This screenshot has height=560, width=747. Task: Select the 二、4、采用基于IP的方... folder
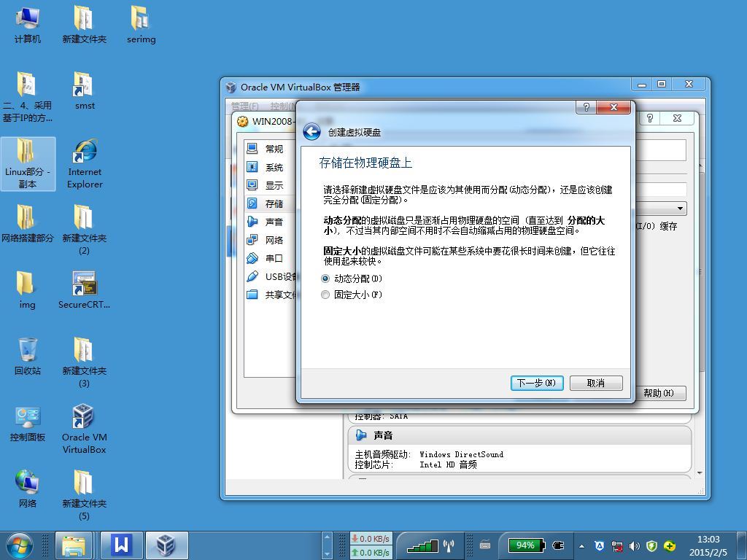[27, 97]
